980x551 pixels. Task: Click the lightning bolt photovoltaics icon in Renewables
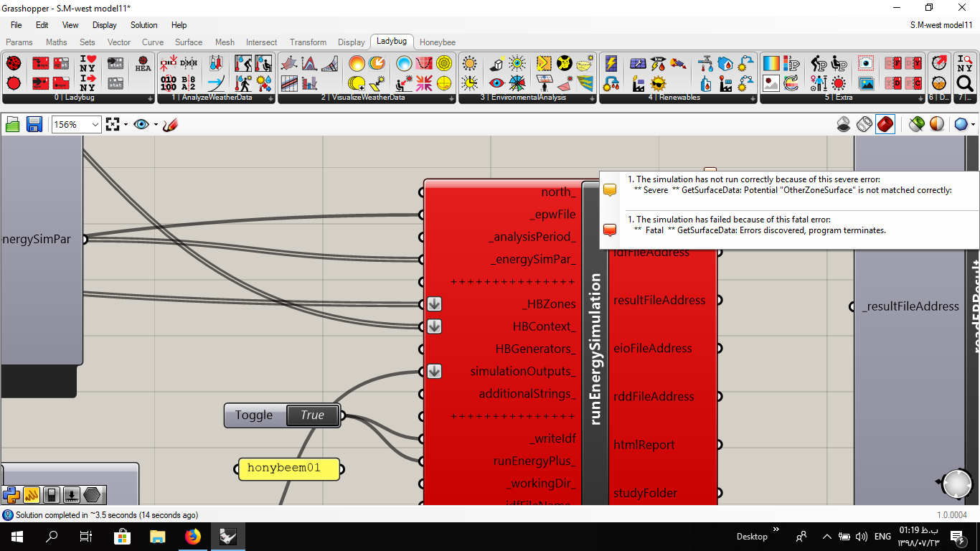611,64
